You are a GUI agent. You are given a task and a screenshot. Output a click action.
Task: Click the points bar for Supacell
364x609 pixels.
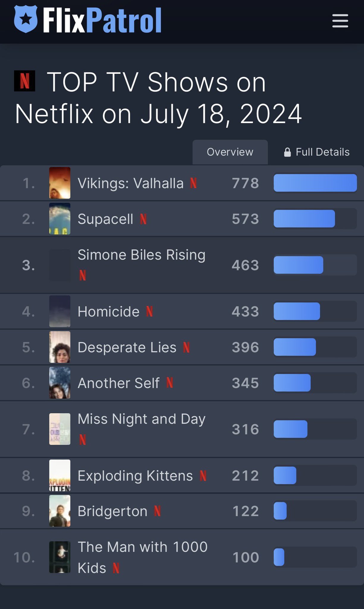[315, 219]
